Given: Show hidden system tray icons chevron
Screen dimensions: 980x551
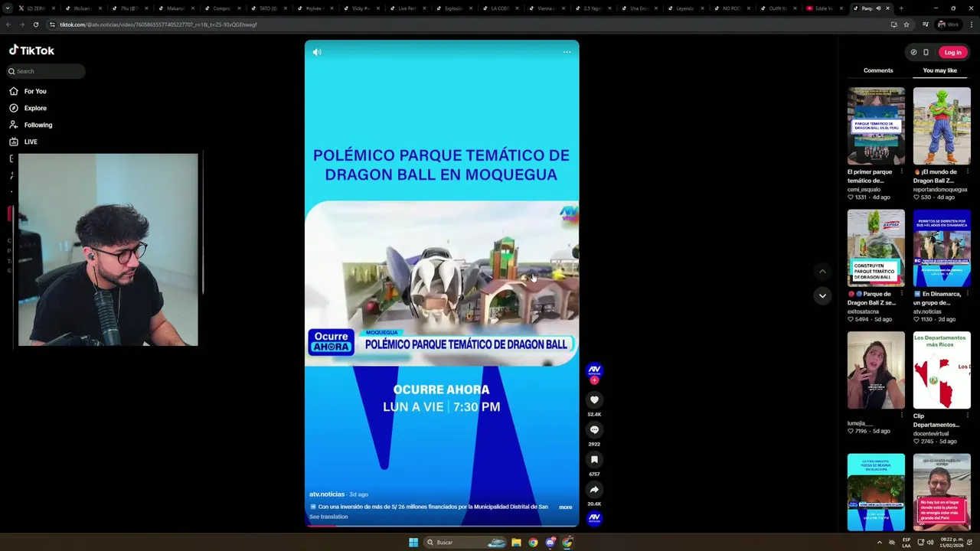Looking at the screenshot, I should (879, 543).
